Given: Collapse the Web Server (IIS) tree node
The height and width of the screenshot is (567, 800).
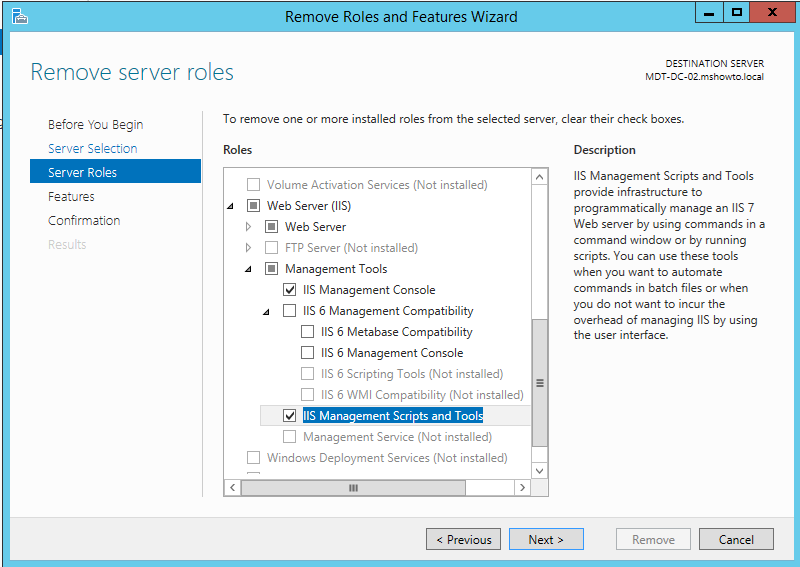Looking at the screenshot, I should click(x=231, y=206).
